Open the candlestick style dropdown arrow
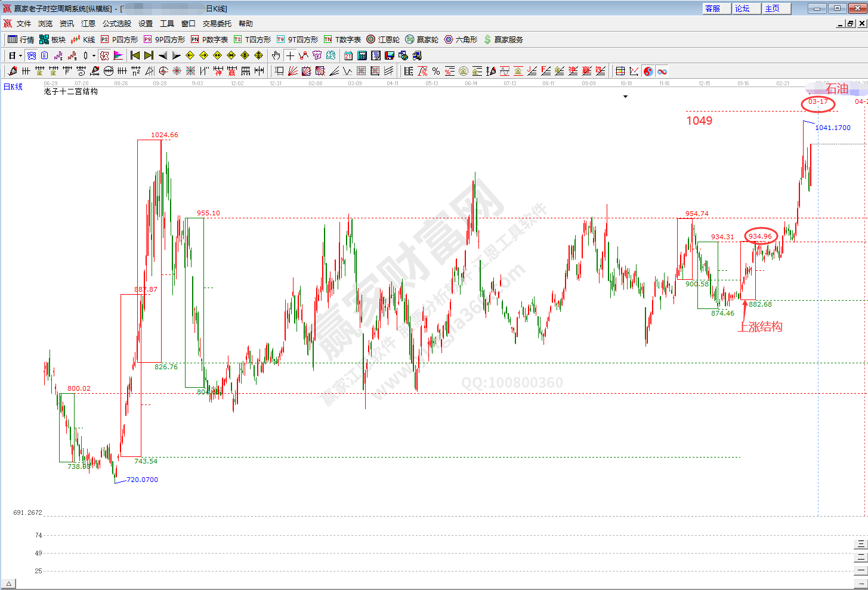The width and height of the screenshot is (868, 590). (94, 55)
